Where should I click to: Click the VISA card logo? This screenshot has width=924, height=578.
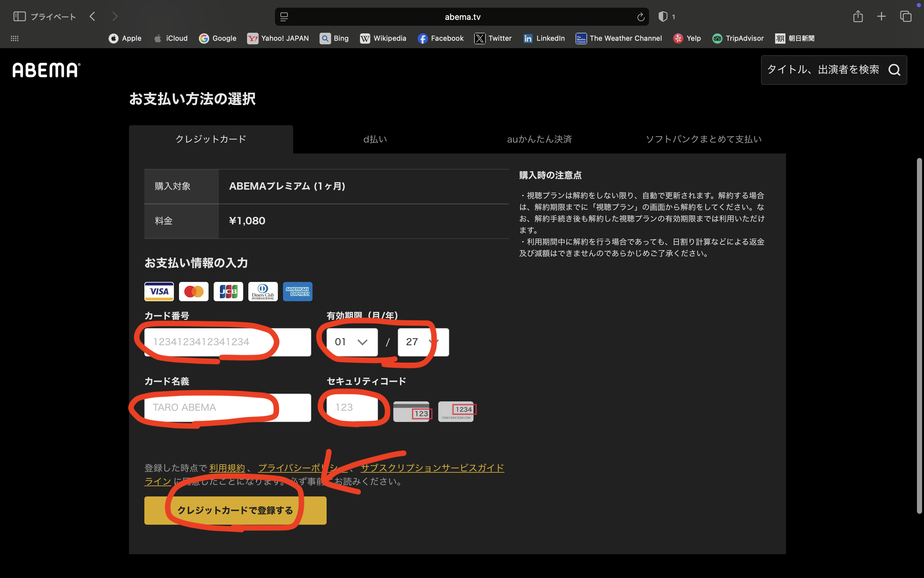point(159,291)
